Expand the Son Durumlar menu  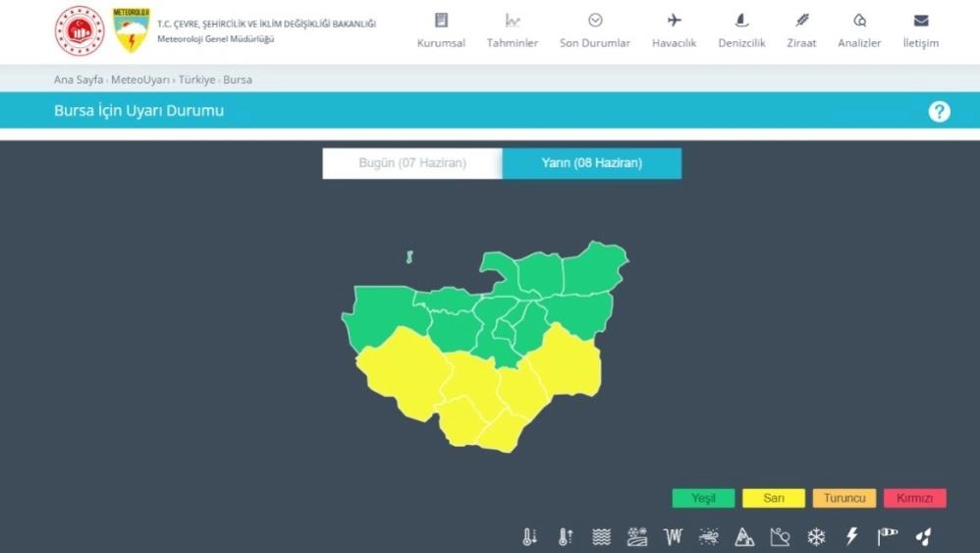point(595,30)
